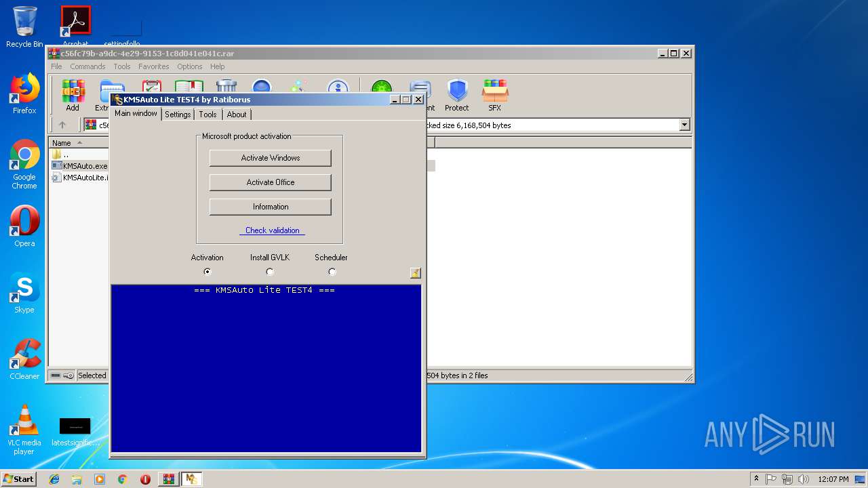This screenshot has width=868, height=488.
Task: Click the blue KMSAuto log console
Action: (x=266, y=369)
